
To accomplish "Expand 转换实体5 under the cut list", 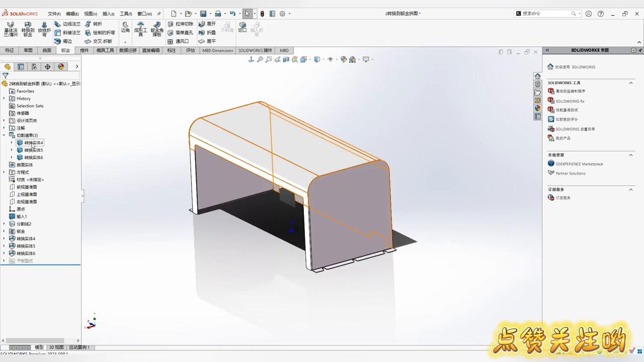I will (x=12, y=150).
